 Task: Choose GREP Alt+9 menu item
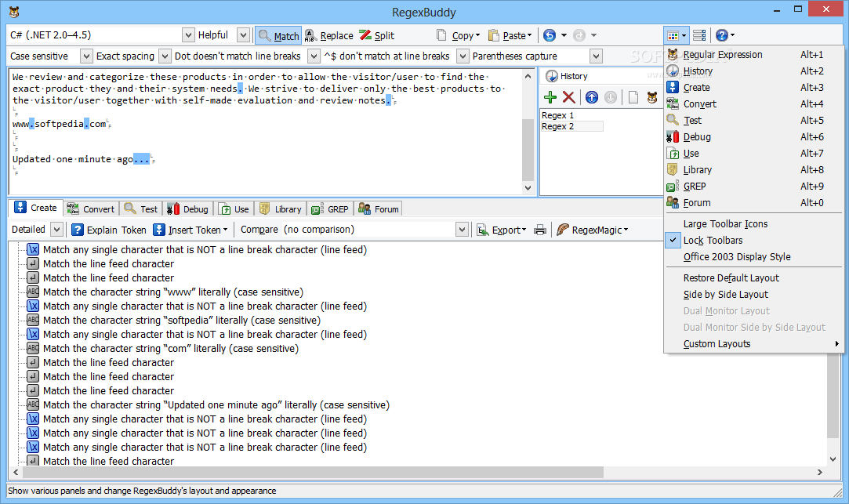click(x=753, y=187)
